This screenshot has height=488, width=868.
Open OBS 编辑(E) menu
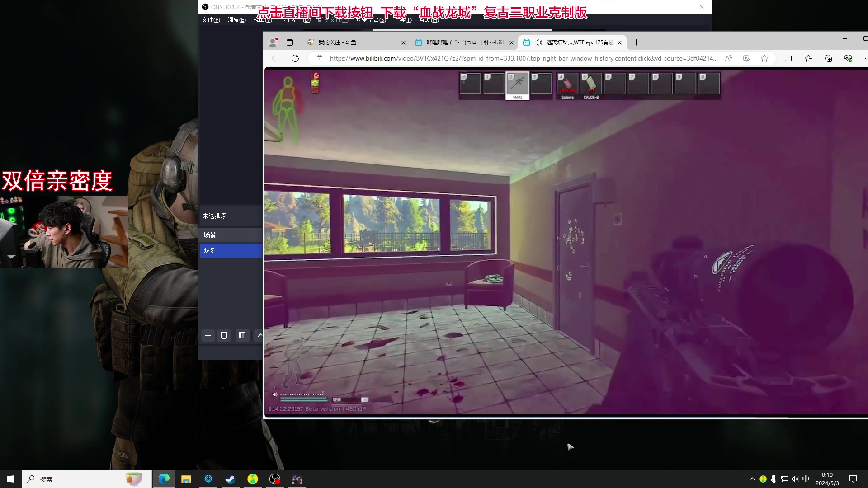click(236, 20)
